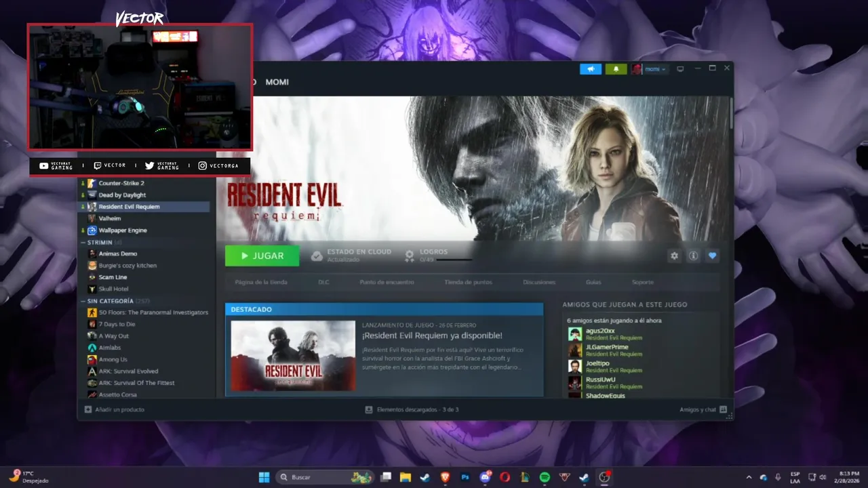868x488 pixels.
Task: Click the Estado en Cloud icon
Action: 317,256
